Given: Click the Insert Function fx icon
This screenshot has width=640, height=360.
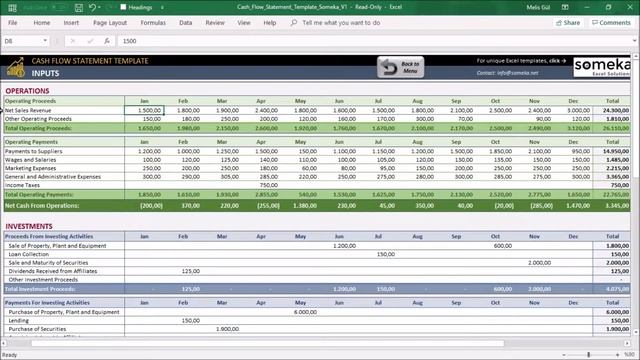Looking at the screenshot, I should 107,41.
